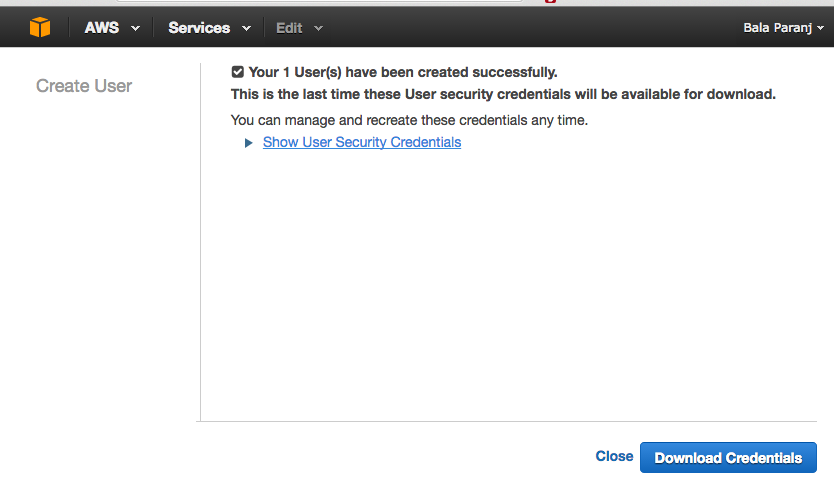Expand the AWS menu dropdown arrow
834x490 pixels.
(135, 28)
